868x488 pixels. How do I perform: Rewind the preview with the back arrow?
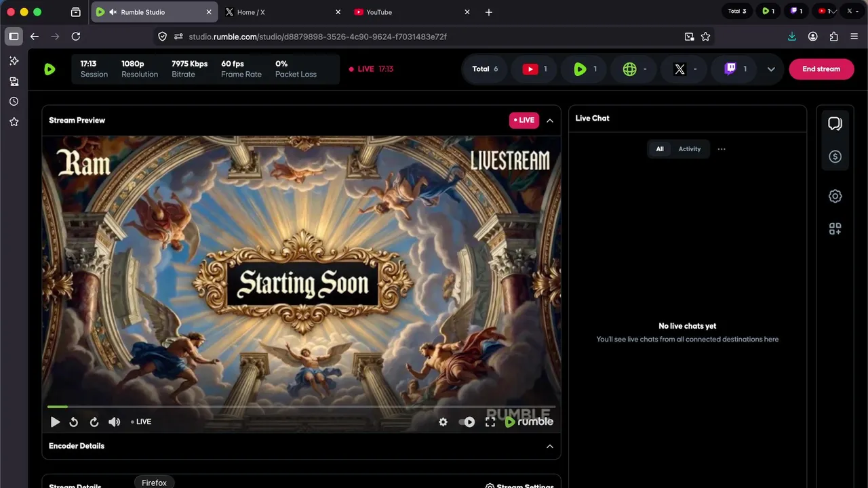tap(73, 422)
